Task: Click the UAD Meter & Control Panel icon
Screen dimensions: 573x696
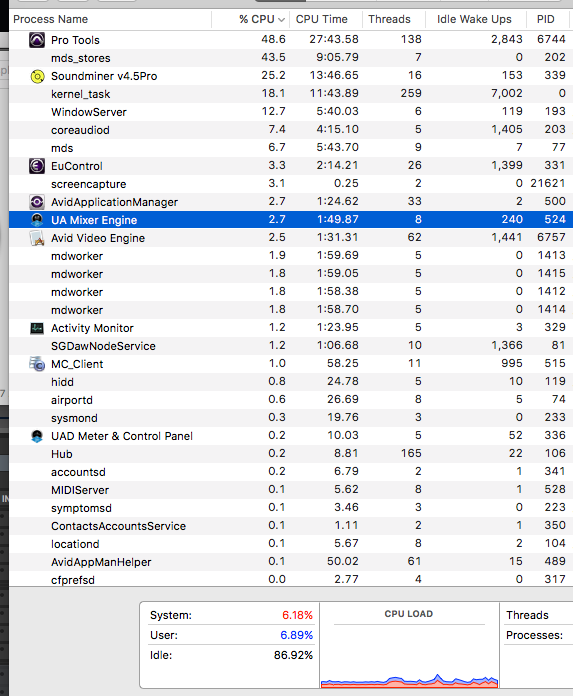Action: 37,436
